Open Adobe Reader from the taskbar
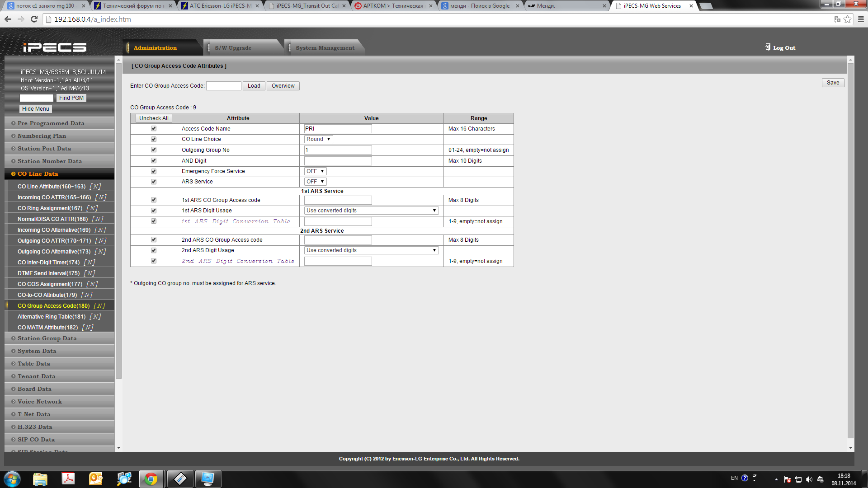The width and height of the screenshot is (868, 488). tap(68, 479)
